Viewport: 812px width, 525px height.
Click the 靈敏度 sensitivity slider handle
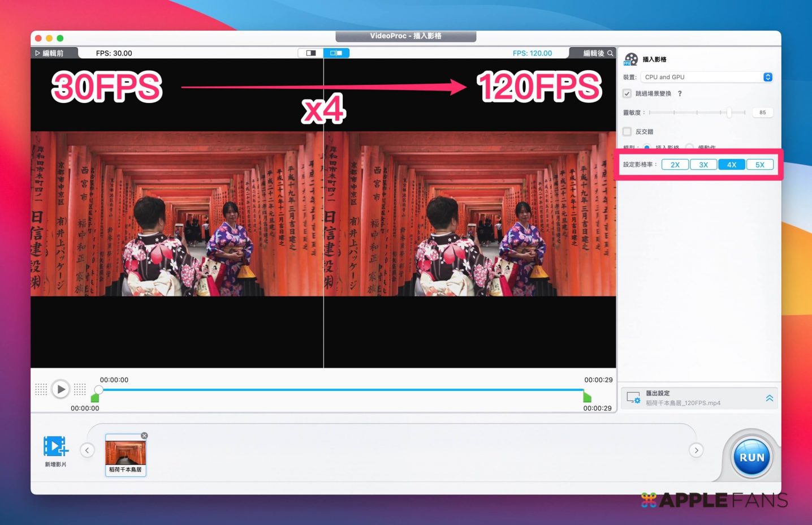[x=729, y=113]
